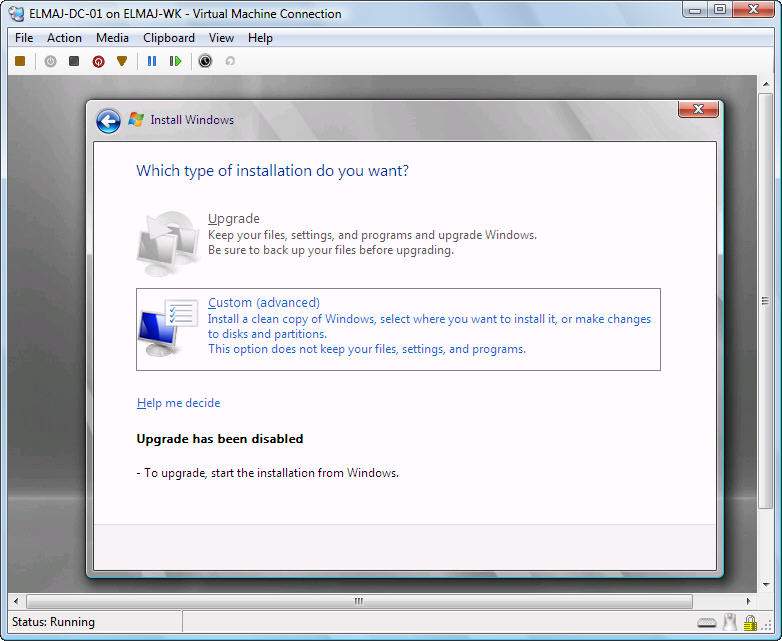Click the padlock status icon
The height and width of the screenshot is (641, 782).
pyautogui.click(x=750, y=623)
